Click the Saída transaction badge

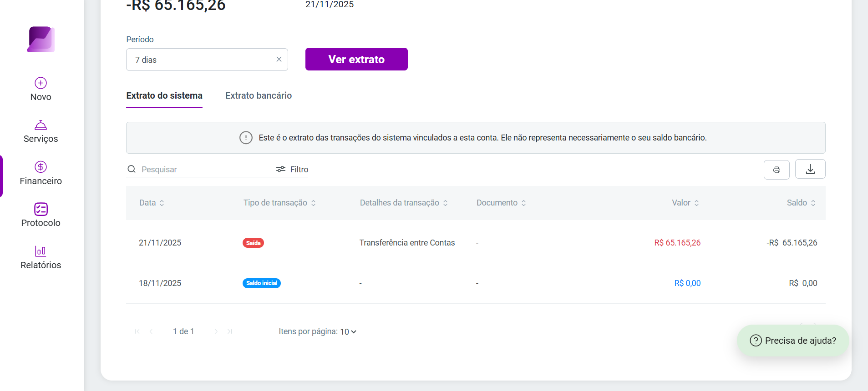[253, 243]
